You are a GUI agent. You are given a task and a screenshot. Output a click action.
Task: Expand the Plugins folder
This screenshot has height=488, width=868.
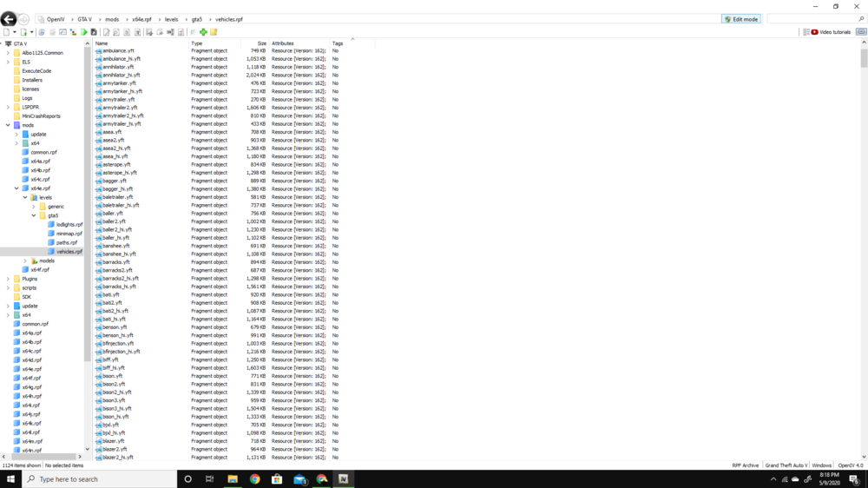(8, 280)
